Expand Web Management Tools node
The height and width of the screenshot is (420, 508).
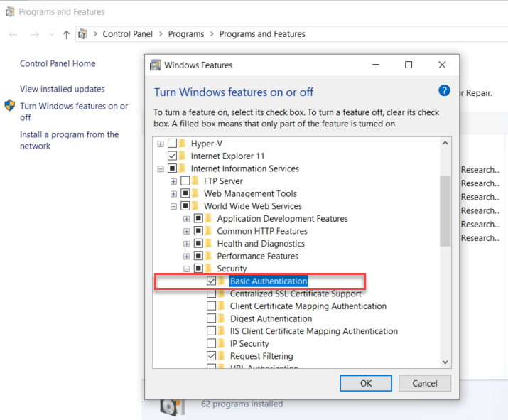coord(173,194)
